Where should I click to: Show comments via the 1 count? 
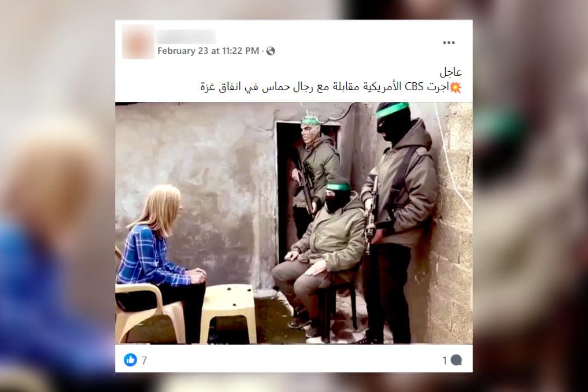coord(445,361)
